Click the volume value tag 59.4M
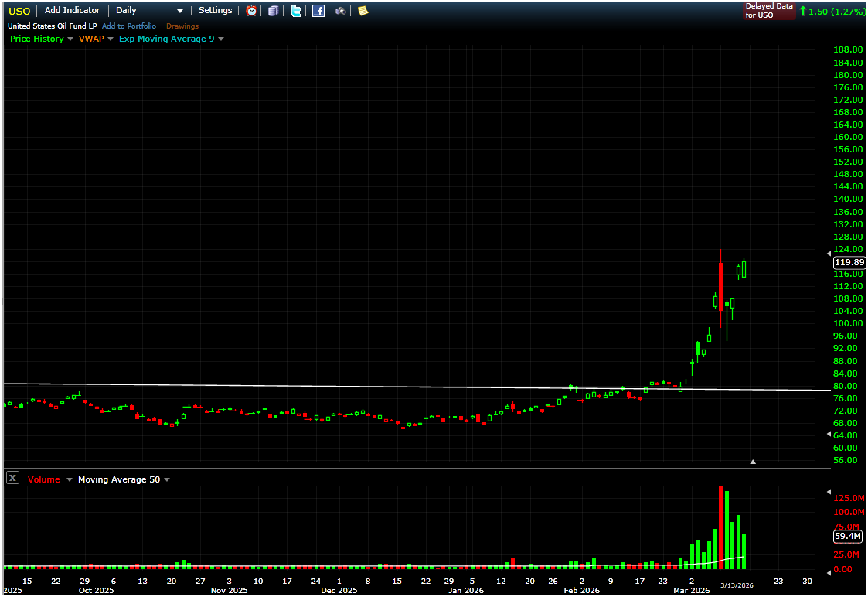The width and height of the screenshot is (868, 597). click(848, 536)
